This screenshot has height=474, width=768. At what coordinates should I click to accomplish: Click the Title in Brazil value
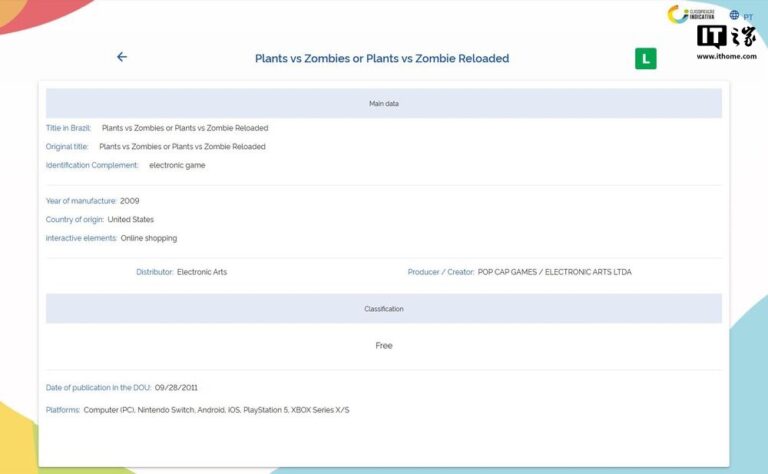pyautogui.click(x=185, y=128)
